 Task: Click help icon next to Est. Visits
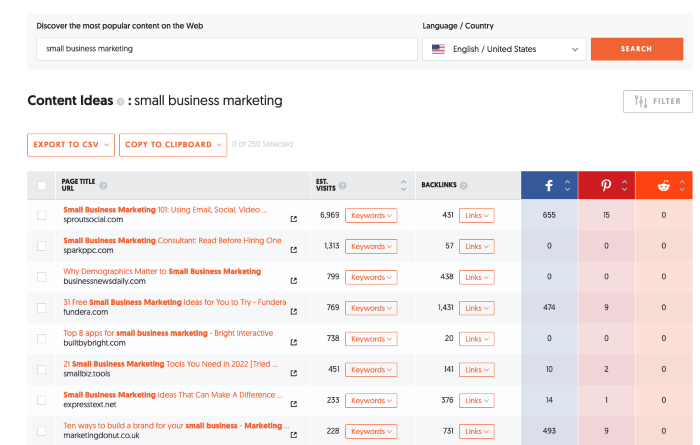(343, 186)
